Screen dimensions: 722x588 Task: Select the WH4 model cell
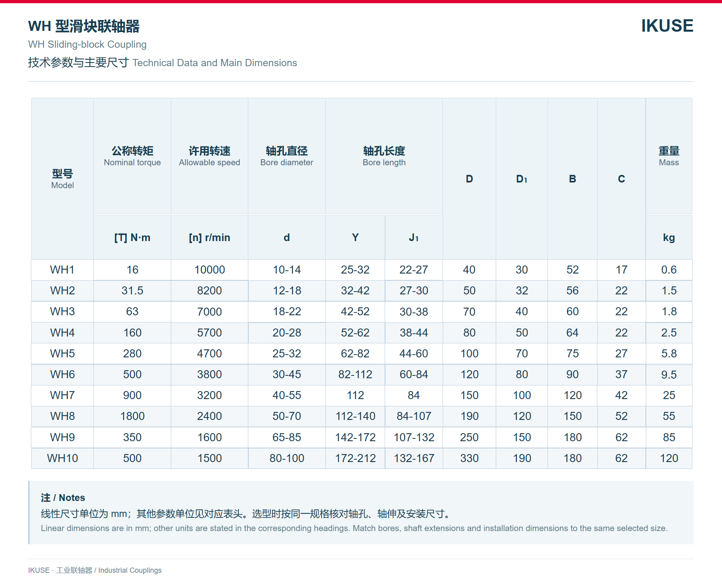[62, 333]
